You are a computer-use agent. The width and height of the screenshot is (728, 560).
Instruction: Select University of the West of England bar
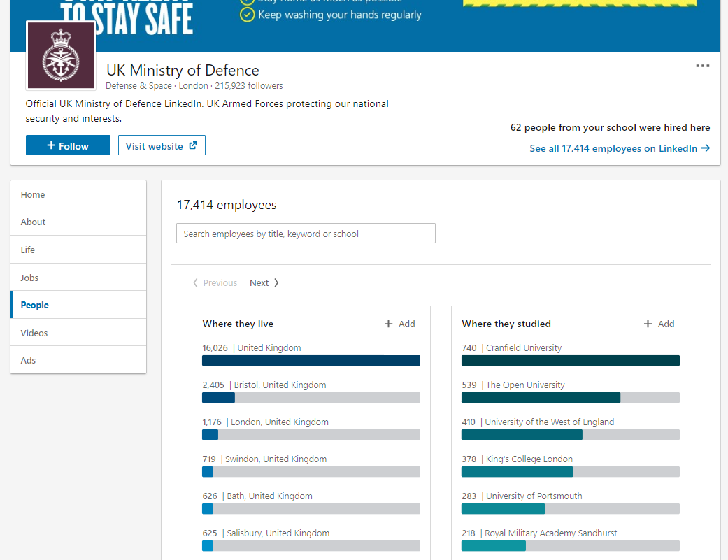click(x=571, y=435)
